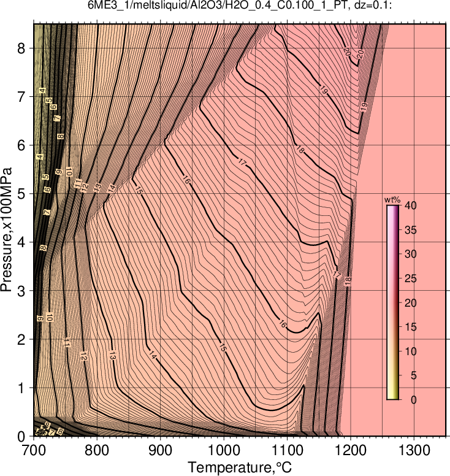Click the 30 label on the colorbar
Viewport: 450px width, 476px height.
pyautogui.click(x=410, y=254)
